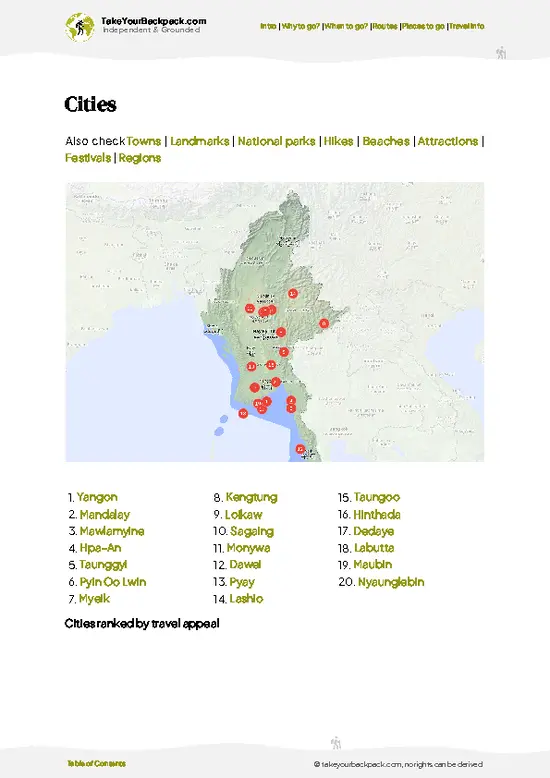The width and height of the screenshot is (550, 778).
Task: Open the 'Places to go' navigation item
Action: [x=423, y=26]
